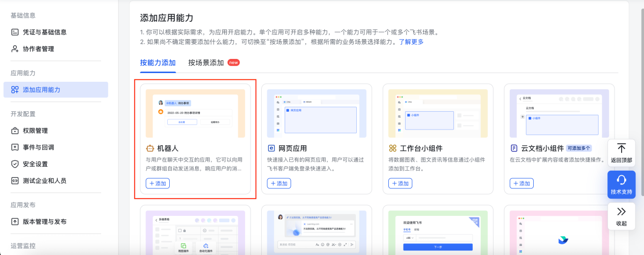This screenshot has width=644, height=255.
Task: Click 添加 button on the 机器人 card
Action: point(158,183)
